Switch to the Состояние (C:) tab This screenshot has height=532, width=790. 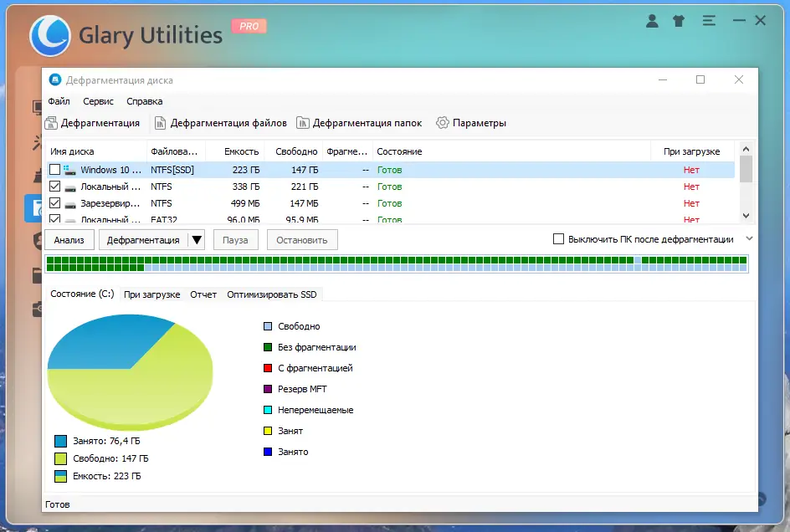point(82,294)
